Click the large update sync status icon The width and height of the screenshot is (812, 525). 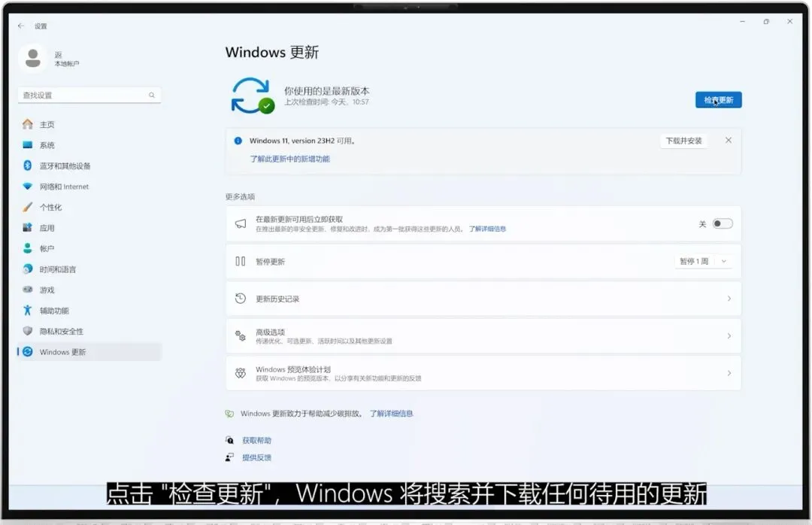pos(252,96)
